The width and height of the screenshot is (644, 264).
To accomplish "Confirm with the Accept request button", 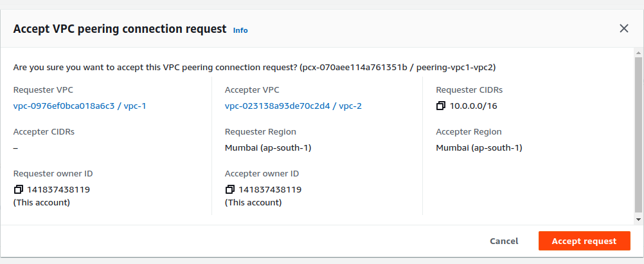I will click(x=584, y=241).
